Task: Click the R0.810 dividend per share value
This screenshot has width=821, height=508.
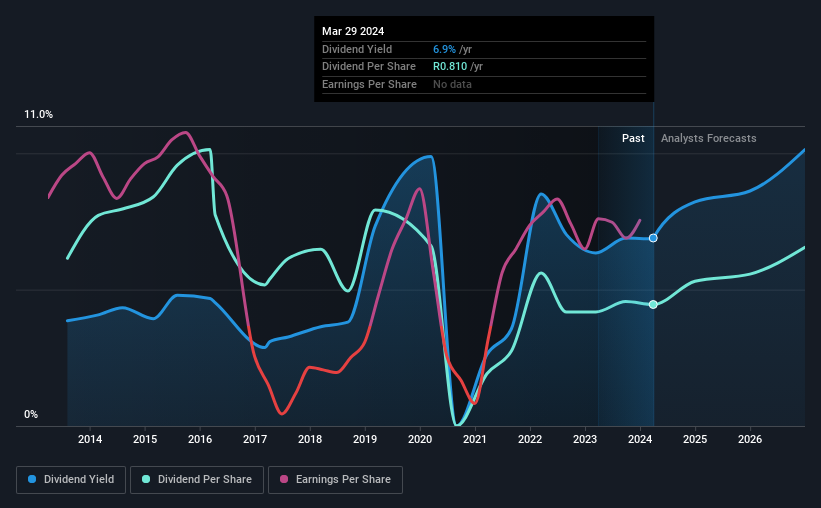Action: pyautogui.click(x=450, y=67)
